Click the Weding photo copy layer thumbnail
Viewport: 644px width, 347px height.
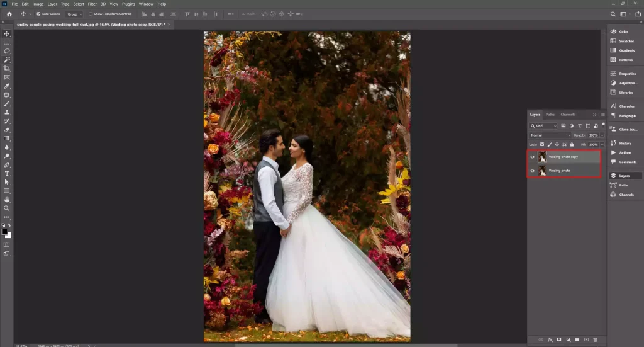(x=542, y=157)
